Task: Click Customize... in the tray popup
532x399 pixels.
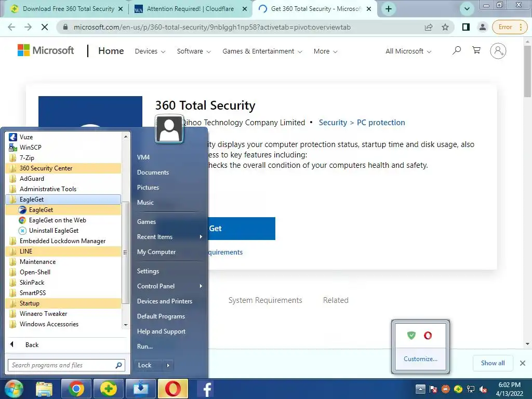Action: (420, 359)
